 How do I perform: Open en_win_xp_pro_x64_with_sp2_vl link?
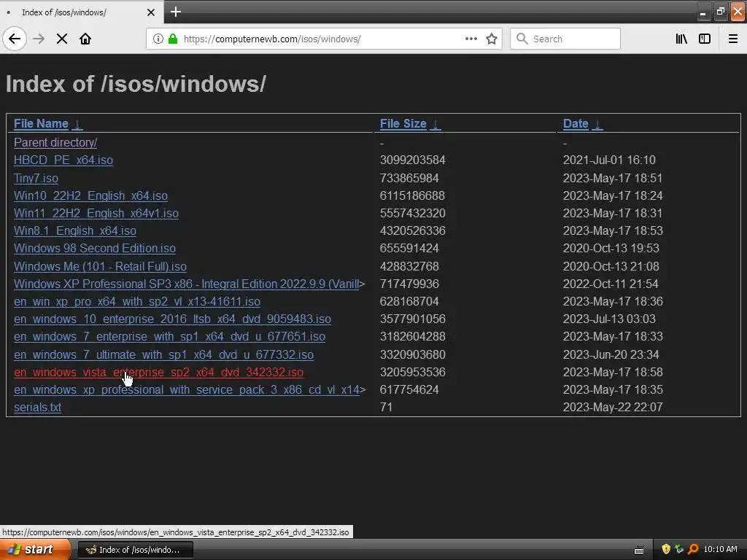tap(137, 301)
